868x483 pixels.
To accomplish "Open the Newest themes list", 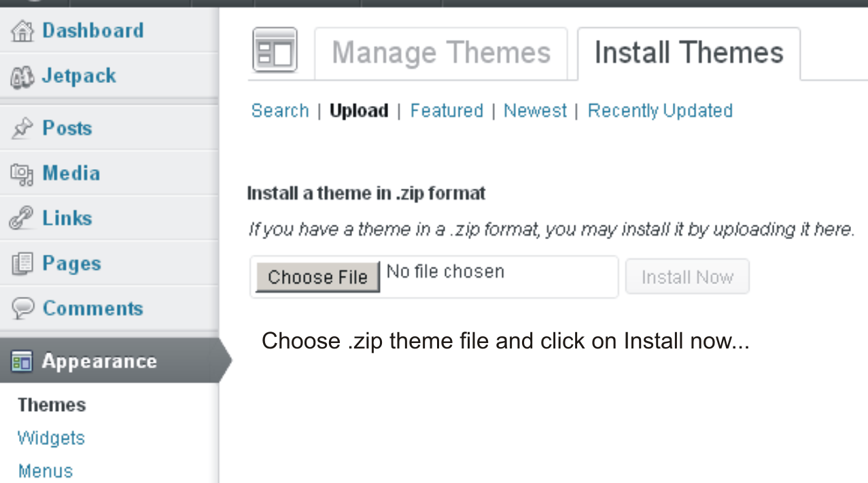I will pyautogui.click(x=534, y=110).
